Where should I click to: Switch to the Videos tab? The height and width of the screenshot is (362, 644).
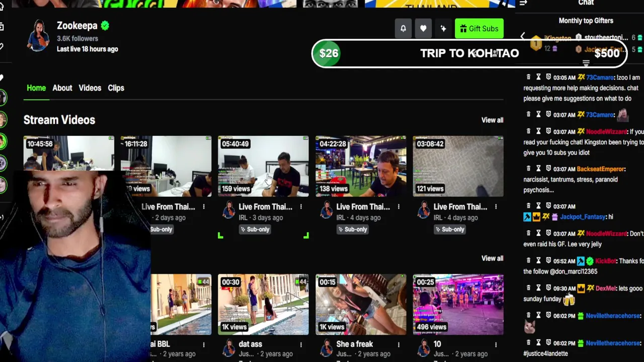tap(90, 88)
